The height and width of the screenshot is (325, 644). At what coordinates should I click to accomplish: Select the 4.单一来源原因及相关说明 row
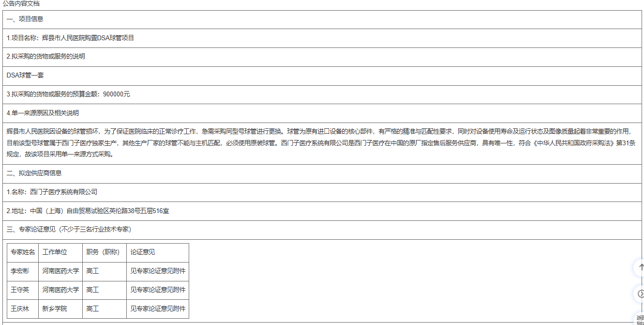click(x=43, y=113)
